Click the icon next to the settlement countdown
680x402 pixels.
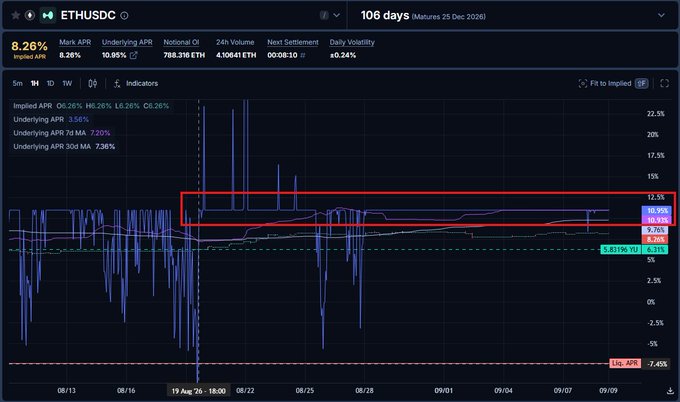click(303, 55)
